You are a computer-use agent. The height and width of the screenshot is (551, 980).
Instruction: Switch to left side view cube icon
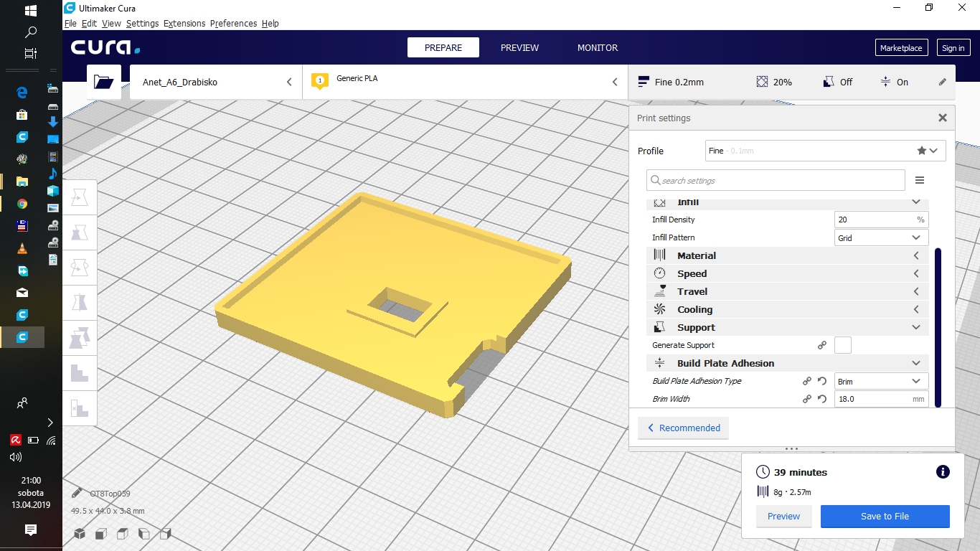click(144, 534)
